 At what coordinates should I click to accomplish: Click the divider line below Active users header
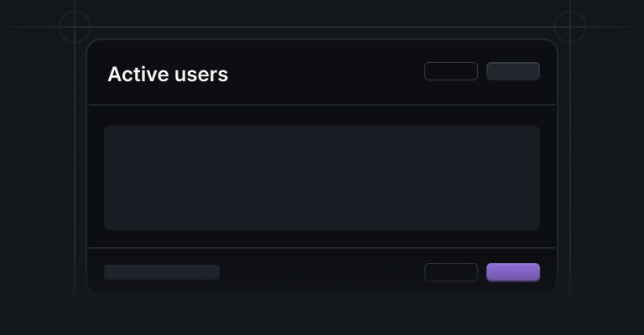tap(322, 105)
